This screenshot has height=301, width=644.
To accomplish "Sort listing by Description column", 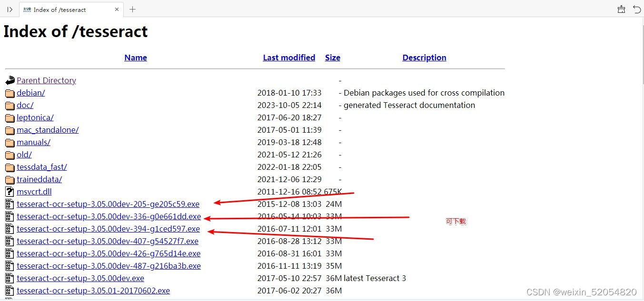I will (424, 58).
